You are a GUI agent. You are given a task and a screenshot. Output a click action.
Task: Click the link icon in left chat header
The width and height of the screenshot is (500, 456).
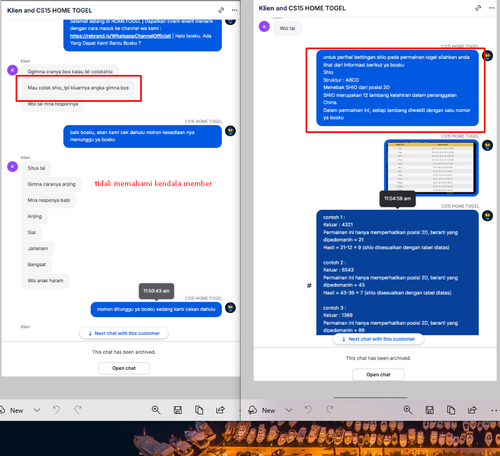point(221,10)
